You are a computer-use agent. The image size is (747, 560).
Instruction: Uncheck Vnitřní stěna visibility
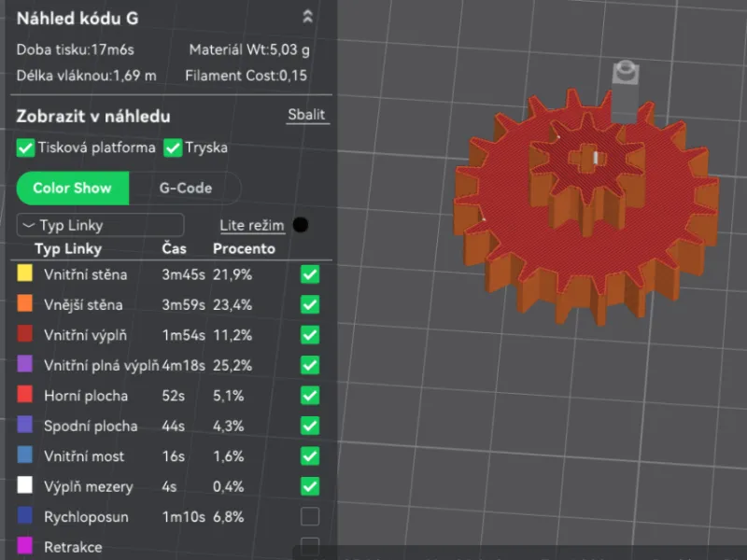tap(310, 274)
